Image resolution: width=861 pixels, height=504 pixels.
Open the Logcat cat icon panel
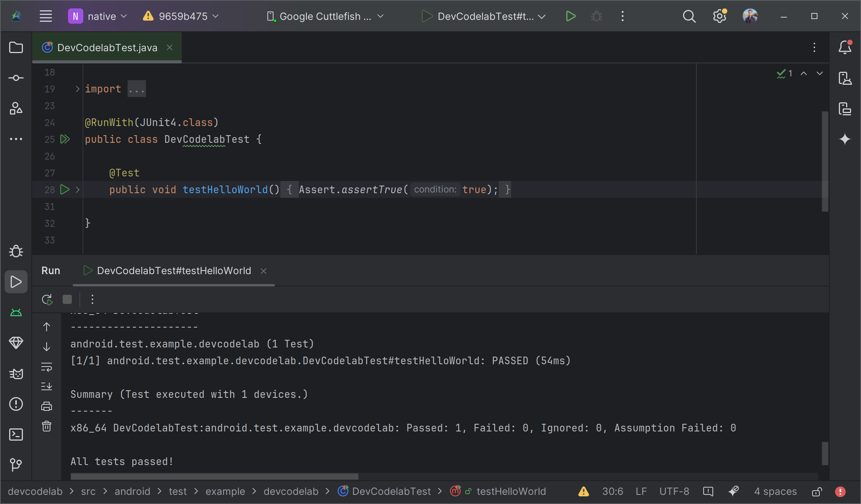[16, 373]
